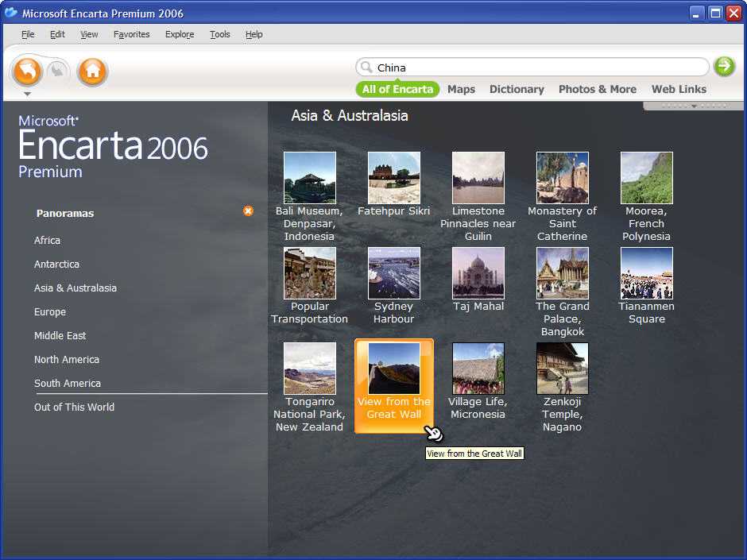Select Antarctica in Panoramas list
The width and height of the screenshot is (747, 560).
[56, 265]
